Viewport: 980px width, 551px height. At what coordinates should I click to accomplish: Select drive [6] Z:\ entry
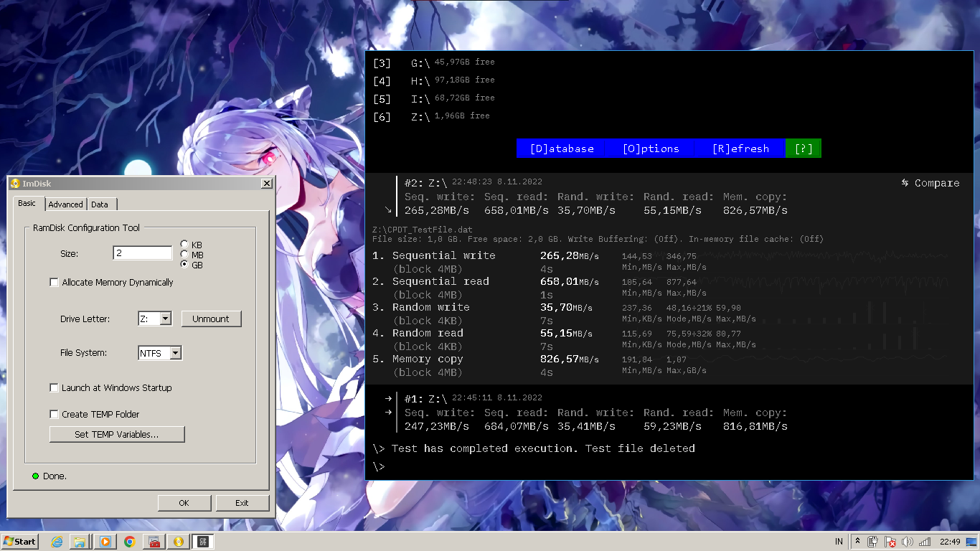point(431,116)
